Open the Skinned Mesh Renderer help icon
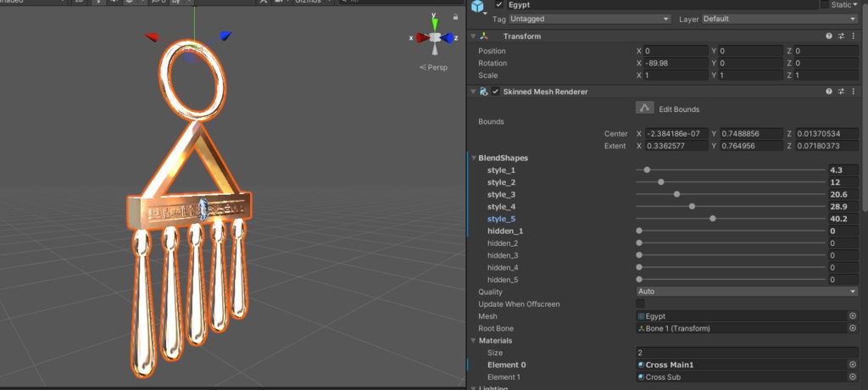This screenshot has width=868, height=390. (x=829, y=92)
